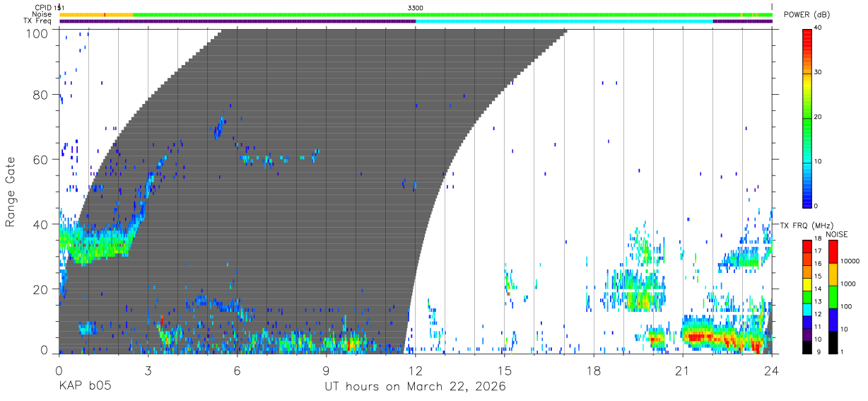Click the 18 label on TX FRQ scale

tap(817, 239)
